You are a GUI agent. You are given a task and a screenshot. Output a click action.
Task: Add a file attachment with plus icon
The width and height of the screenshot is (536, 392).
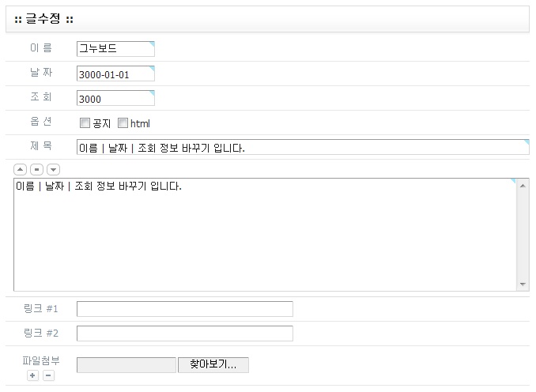32,375
